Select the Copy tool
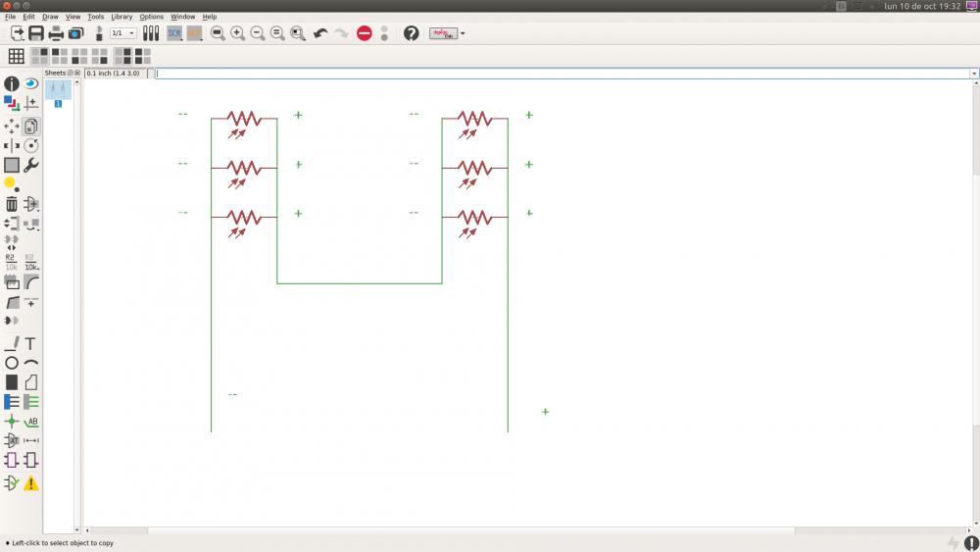Screen dimensions: 980x552 (x=30, y=126)
